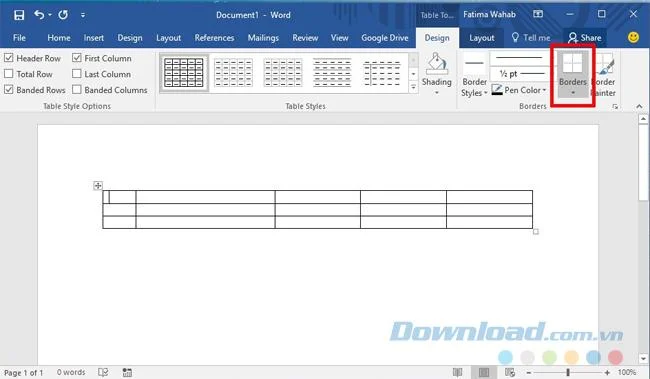Screen dimensions: 650x379
Task: Open the document Design tab beside Insert
Action: (x=130, y=38)
